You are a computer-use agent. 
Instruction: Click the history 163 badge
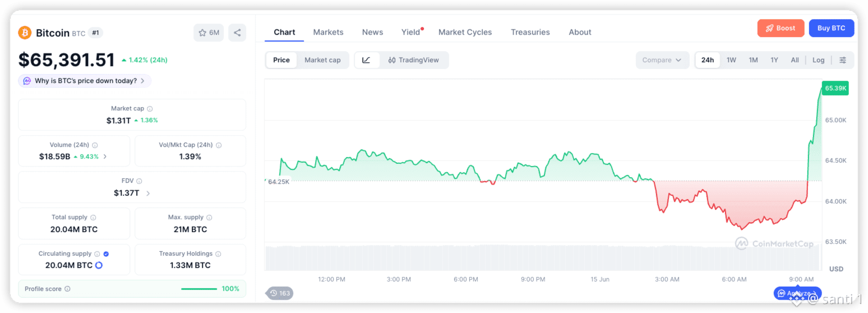[x=280, y=293]
